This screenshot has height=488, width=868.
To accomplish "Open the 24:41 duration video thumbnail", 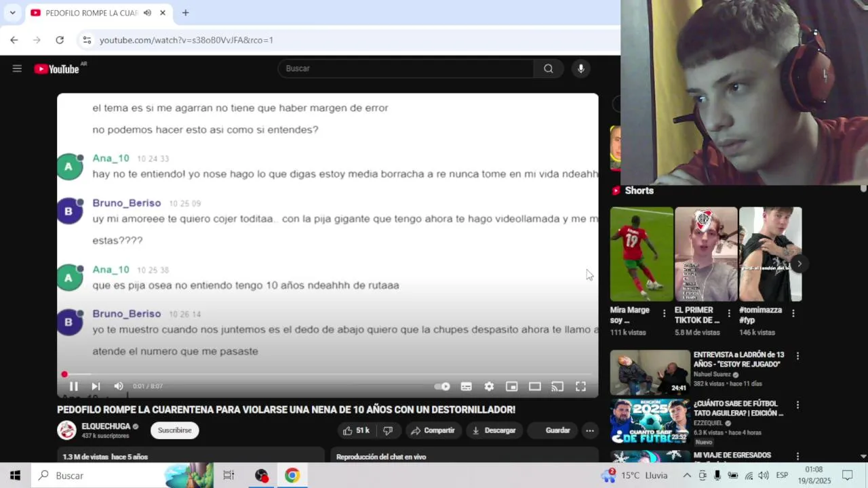I will 650,372.
